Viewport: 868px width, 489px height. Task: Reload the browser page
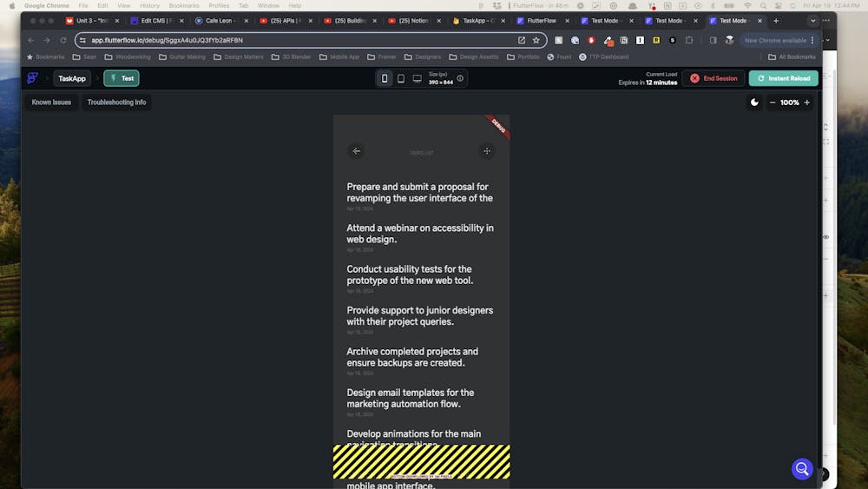[63, 40]
